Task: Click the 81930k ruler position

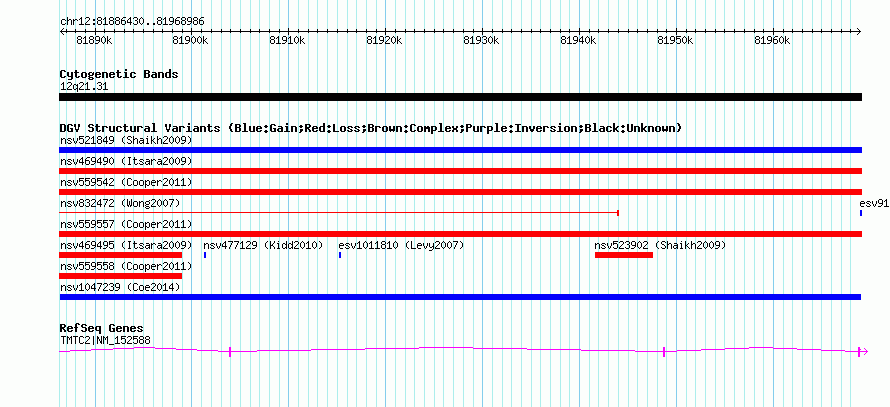Action: [x=482, y=40]
